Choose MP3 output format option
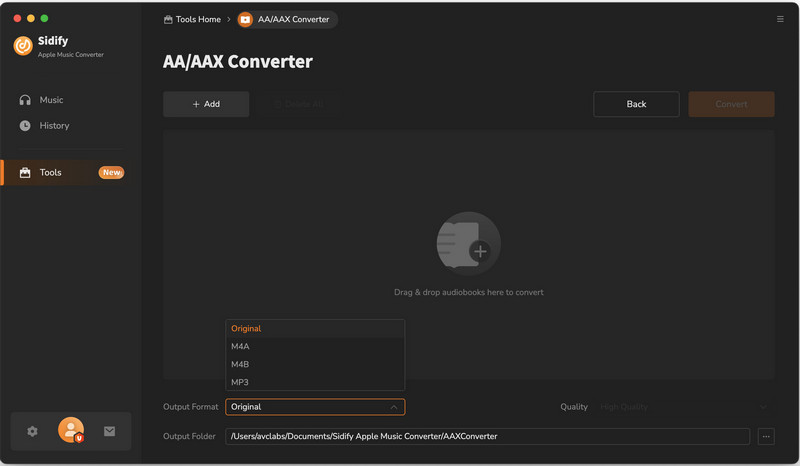This screenshot has width=800, height=466. (240, 382)
